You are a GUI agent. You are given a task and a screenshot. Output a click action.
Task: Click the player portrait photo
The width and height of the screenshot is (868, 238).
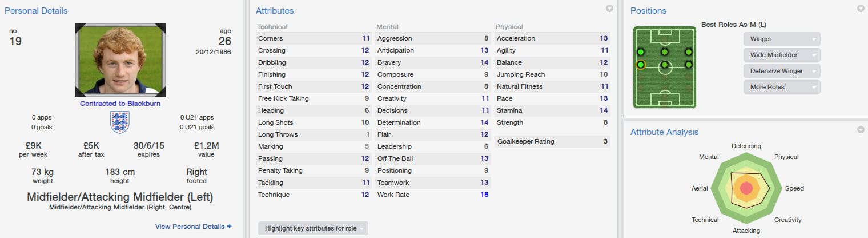pyautogui.click(x=120, y=60)
